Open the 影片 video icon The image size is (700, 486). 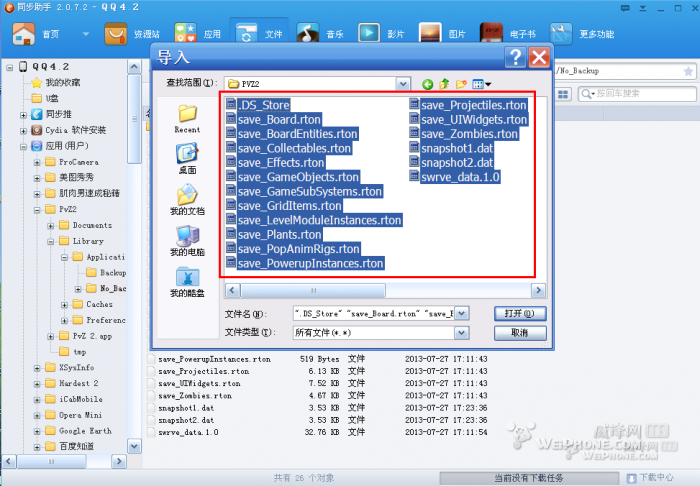tap(369, 34)
